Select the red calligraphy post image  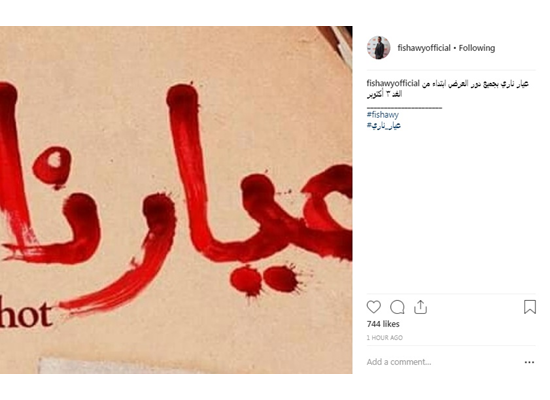pyautogui.click(x=176, y=200)
